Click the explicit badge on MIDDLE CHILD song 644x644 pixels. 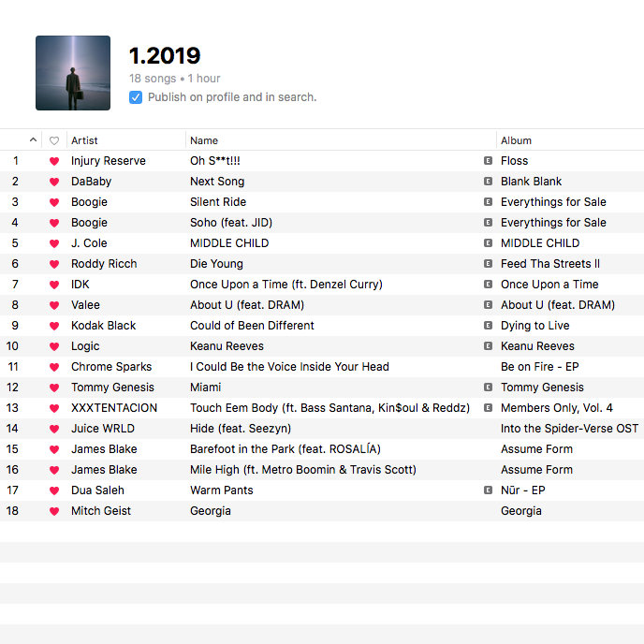[488, 242]
